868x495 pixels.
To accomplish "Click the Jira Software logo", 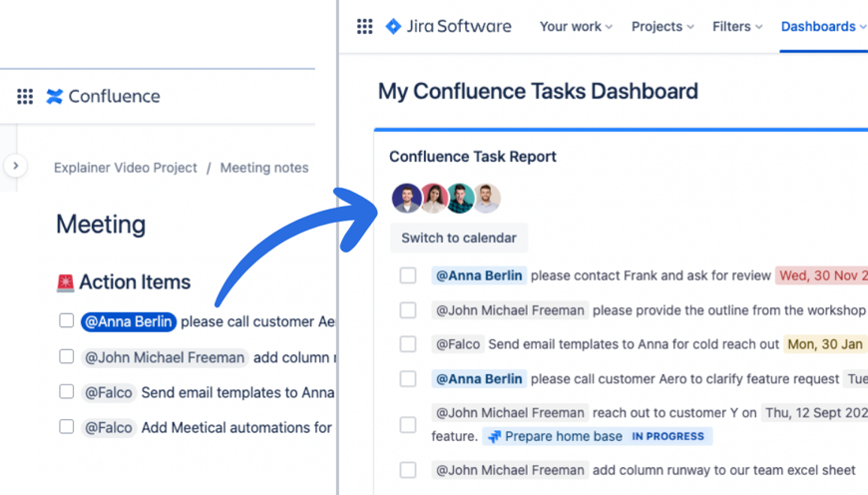I will point(448,27).
